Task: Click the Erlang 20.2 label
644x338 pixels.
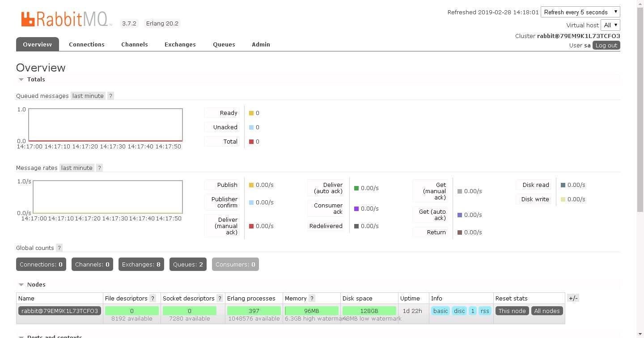Action: [x=162, y=23]
